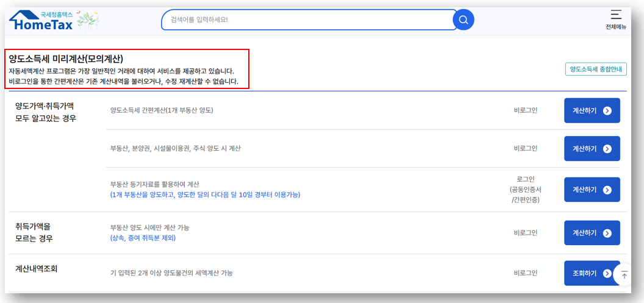Click 계산하기 for 양도소득세 간편계산(1개 부동산 양도)
Image resolution: width=644 pixels, height=303 pixels.
[592, 110]
